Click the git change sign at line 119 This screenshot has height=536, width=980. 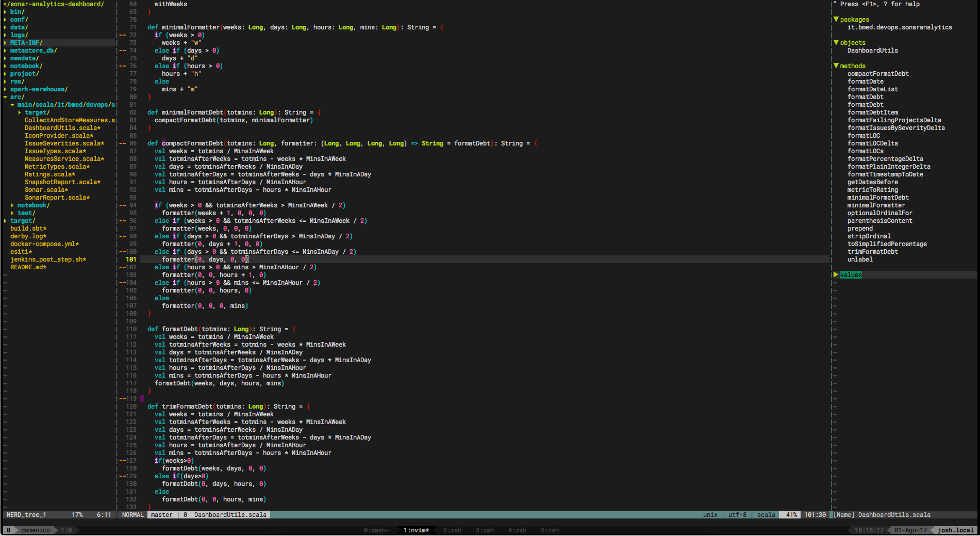coord(122,399)
